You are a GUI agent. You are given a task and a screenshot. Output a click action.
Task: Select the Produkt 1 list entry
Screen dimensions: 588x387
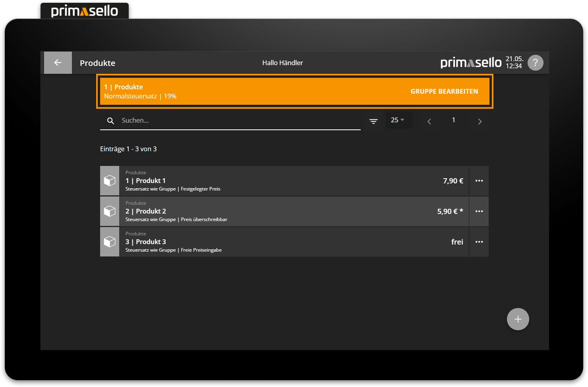pos(278,181)
